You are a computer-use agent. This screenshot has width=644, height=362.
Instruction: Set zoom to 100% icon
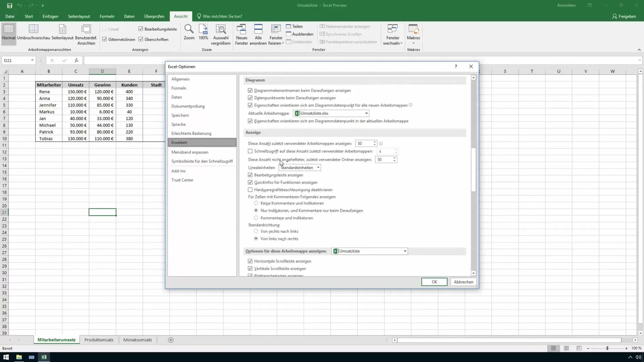203,32
